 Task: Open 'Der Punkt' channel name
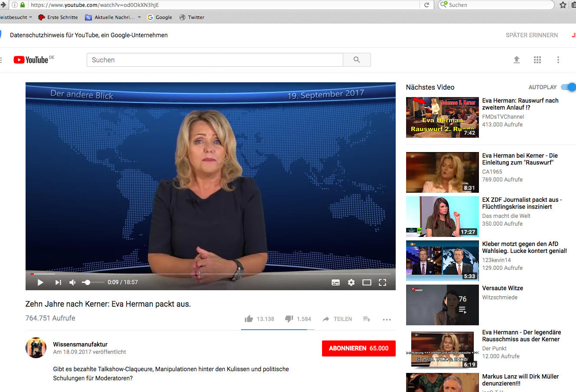point(495,348)
